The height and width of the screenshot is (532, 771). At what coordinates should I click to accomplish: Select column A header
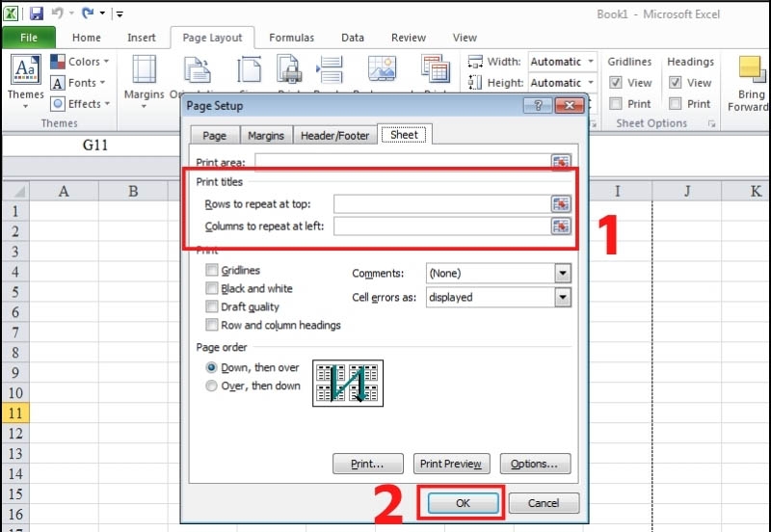[64, 191]
